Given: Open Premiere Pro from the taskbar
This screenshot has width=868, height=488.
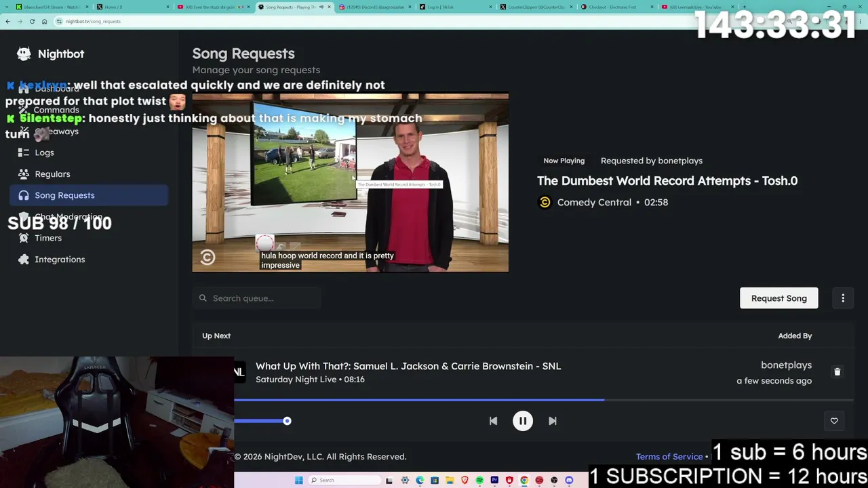Looking at the screenshot, I should 494,481.
